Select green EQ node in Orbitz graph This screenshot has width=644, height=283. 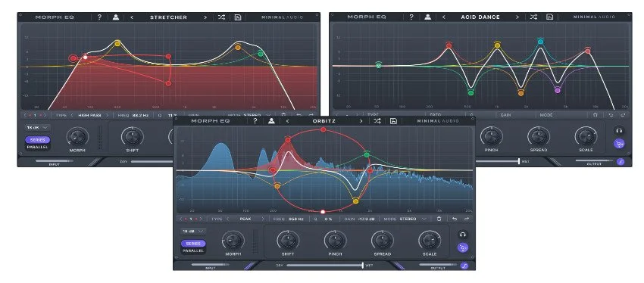(367, 154)
